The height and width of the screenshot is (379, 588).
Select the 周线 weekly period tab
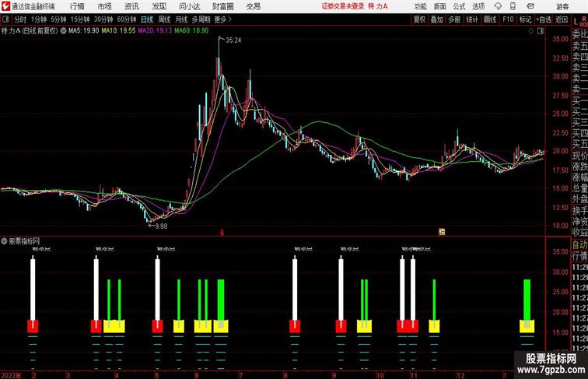pyautogui.click(x=164, y=19)
